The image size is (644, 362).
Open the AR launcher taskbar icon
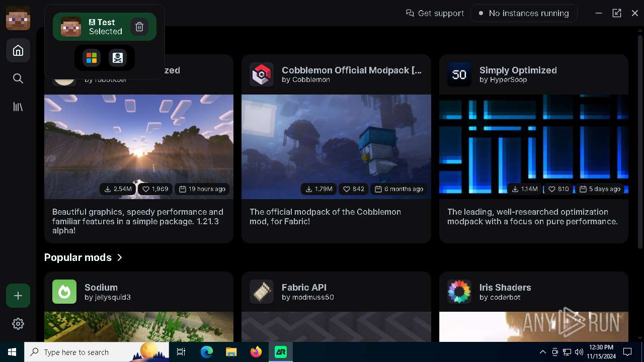tap(281, 352)
